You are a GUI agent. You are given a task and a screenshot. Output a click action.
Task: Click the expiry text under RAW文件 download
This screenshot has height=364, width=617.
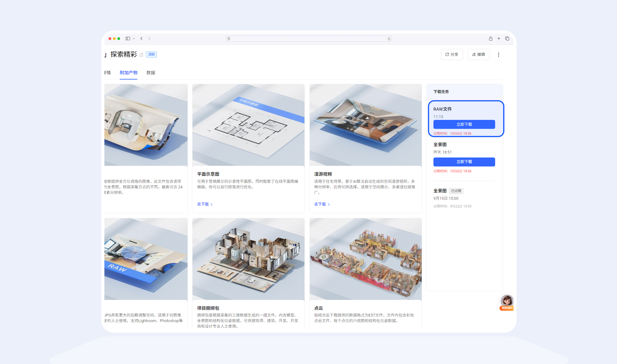coord(452,133)
